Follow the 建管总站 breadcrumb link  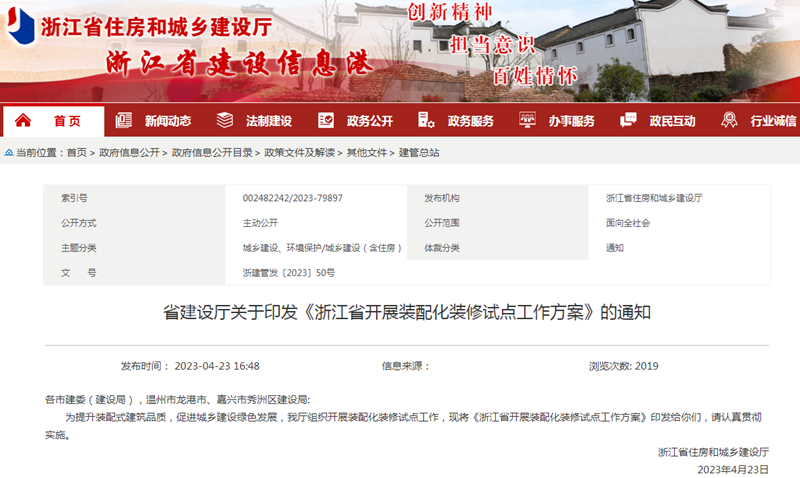click(419, 153)
